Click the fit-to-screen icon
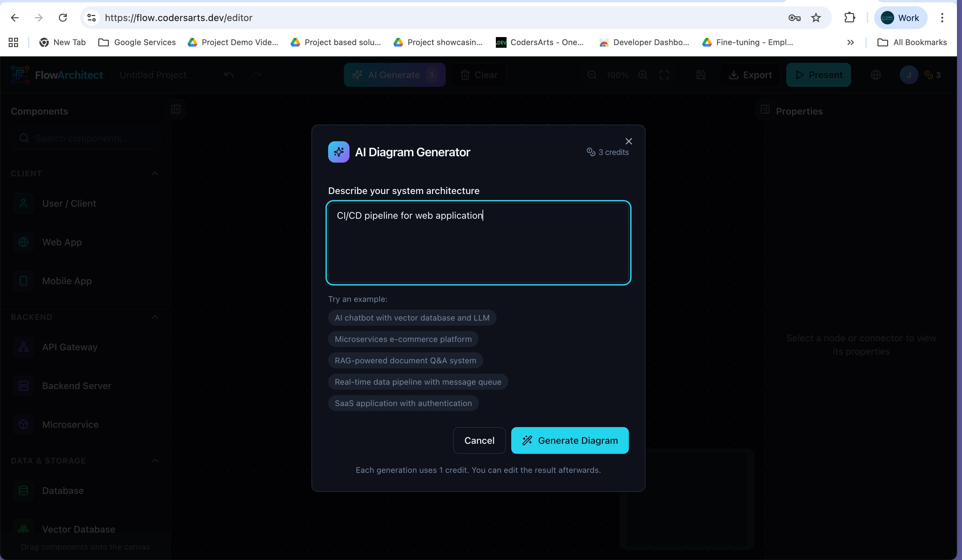962x560 pixels. click(x=664, y=75)
